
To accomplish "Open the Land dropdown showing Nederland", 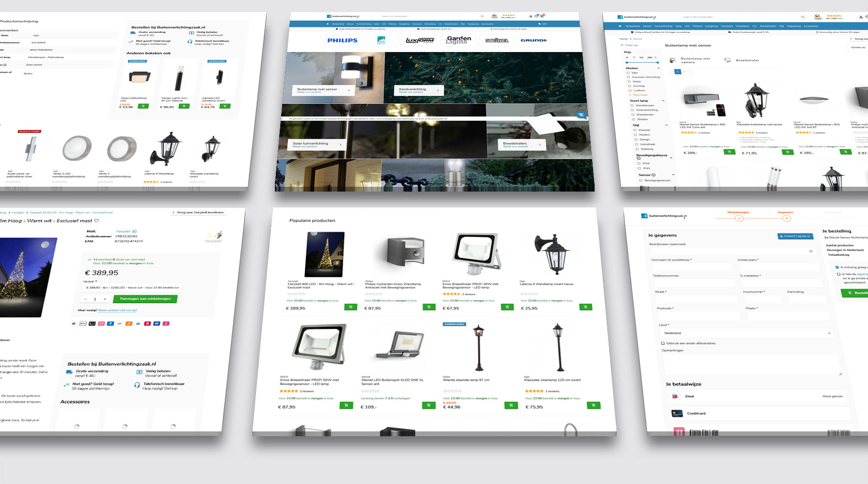I will (747, 333).
